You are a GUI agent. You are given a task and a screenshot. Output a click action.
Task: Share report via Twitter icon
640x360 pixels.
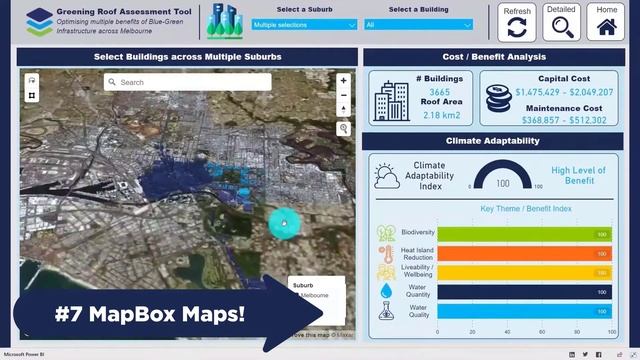pos(585,355)
